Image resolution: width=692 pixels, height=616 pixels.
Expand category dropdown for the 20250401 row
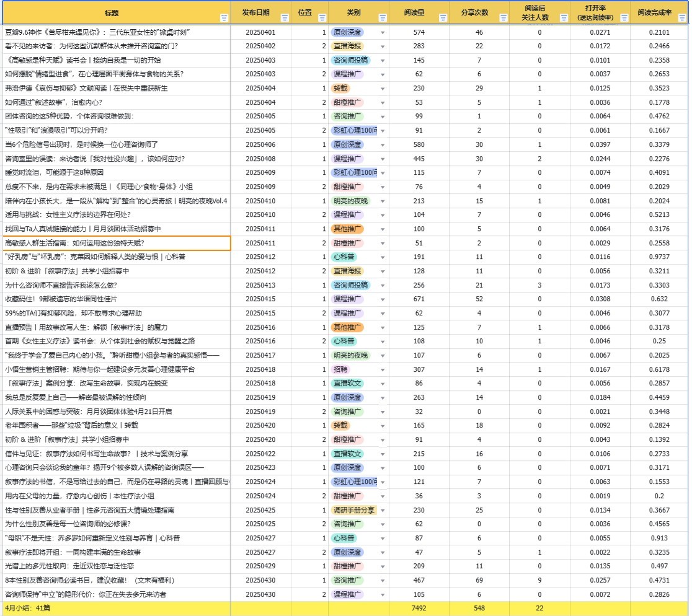[383, 32]
